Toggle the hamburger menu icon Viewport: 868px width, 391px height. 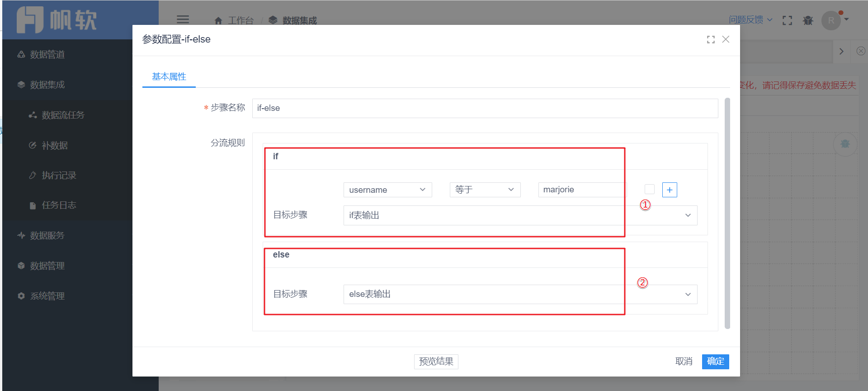click(x=183, y=19)
